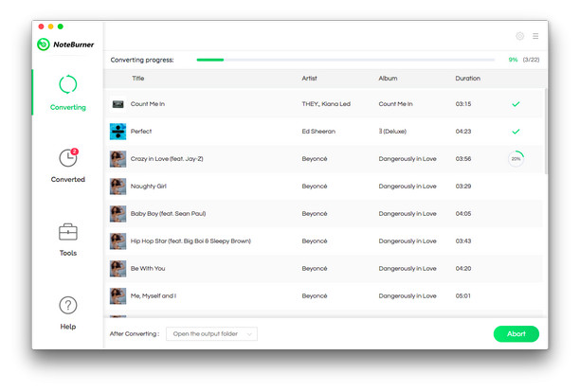
Task: Select the Hip Hop Star title
Action: tap(190, 241)
